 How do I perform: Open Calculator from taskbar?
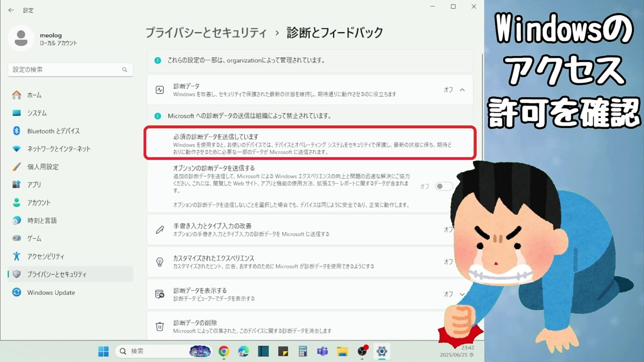click(x=303, y=351)
